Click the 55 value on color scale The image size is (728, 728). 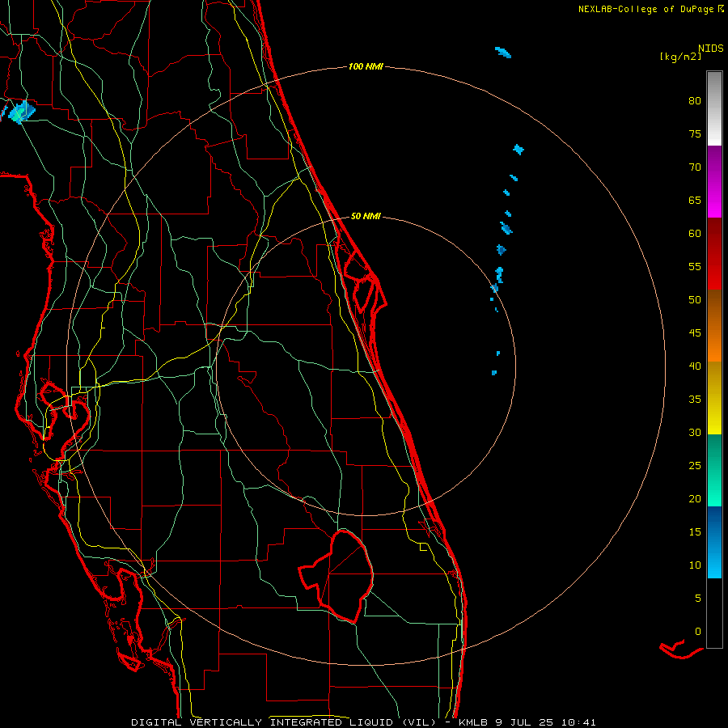click(695, 266)
